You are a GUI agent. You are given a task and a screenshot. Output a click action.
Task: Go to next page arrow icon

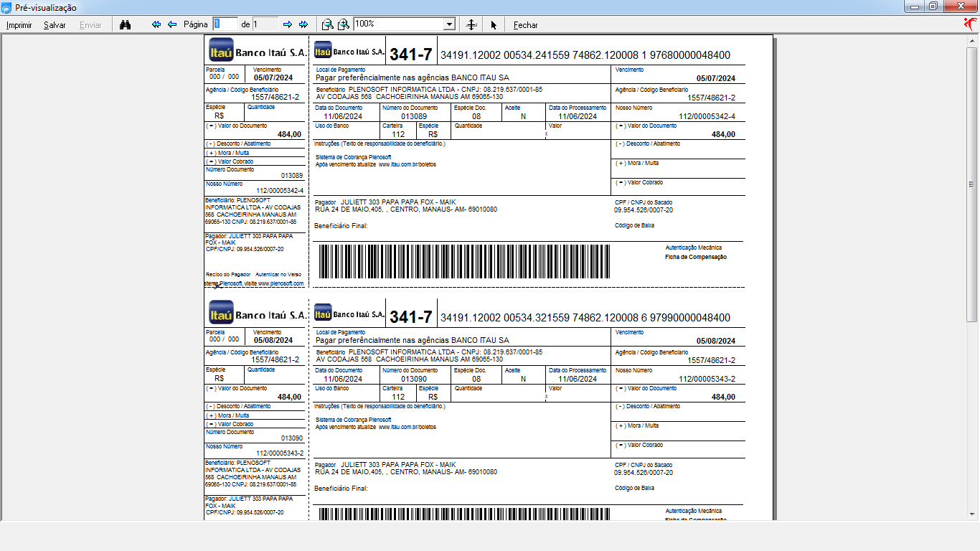click(288, 24)
